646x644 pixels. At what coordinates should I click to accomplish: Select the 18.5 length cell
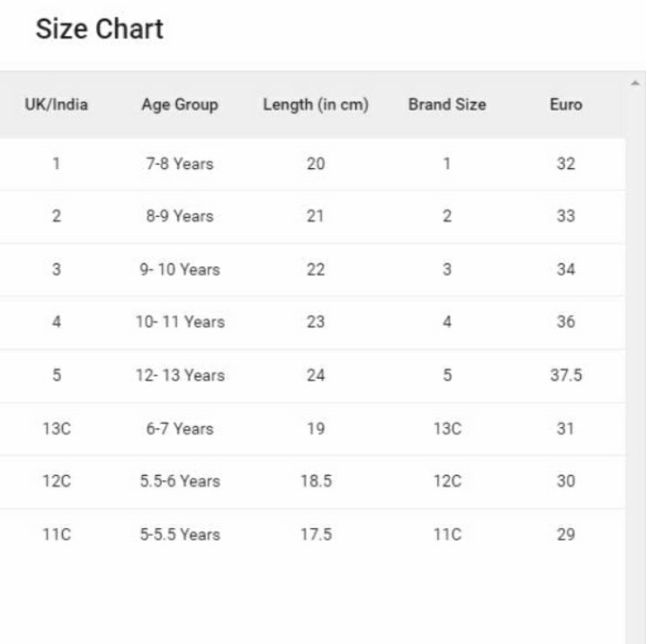tap(316, 481)
